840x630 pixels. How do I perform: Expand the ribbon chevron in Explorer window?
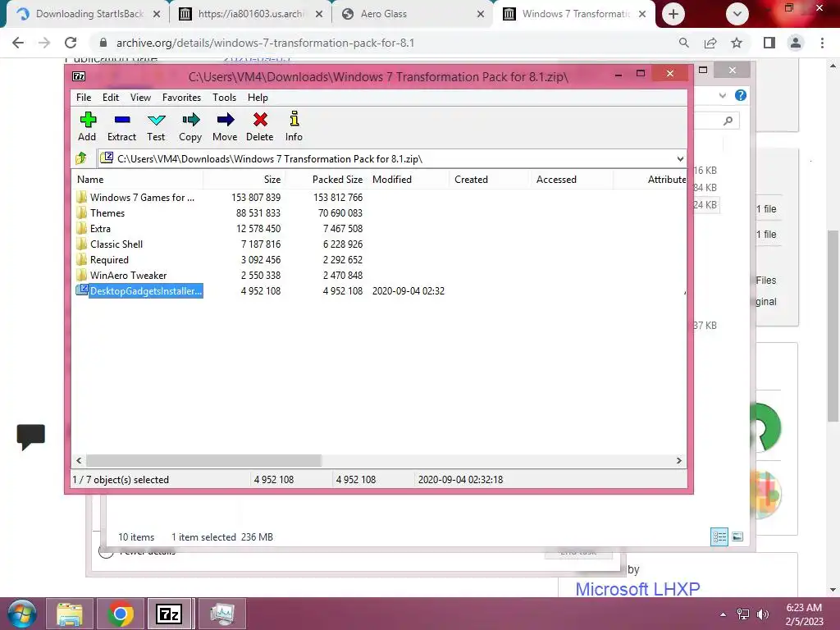[722, 95]
